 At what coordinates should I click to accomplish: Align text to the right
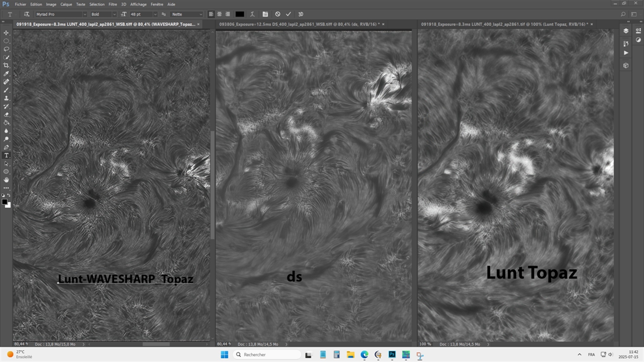(x=228, y=14)
